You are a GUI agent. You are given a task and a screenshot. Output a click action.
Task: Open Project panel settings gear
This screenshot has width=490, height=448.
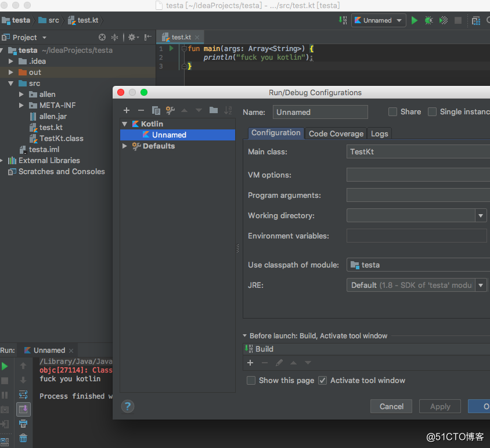pyautogui.click(x=134, y=37)
